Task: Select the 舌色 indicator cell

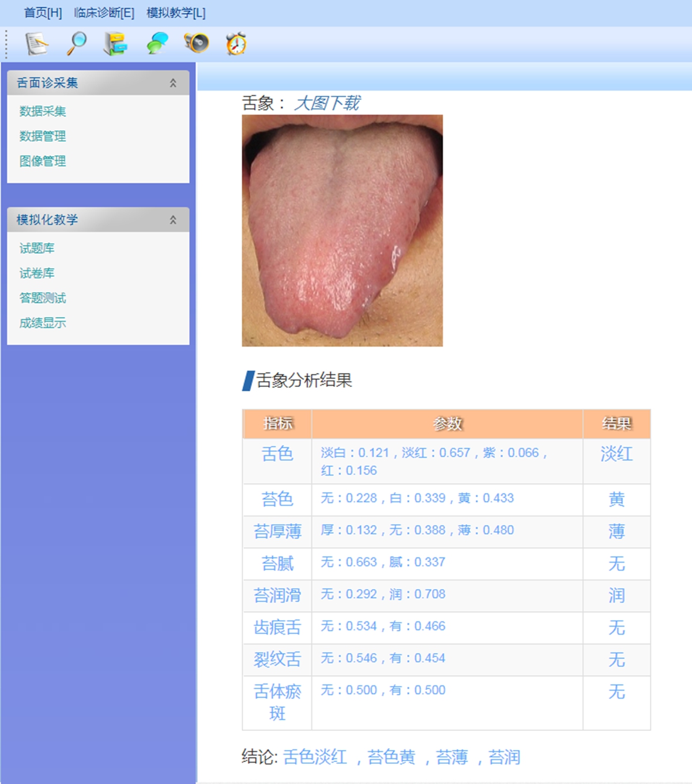Action: point(277,461)
